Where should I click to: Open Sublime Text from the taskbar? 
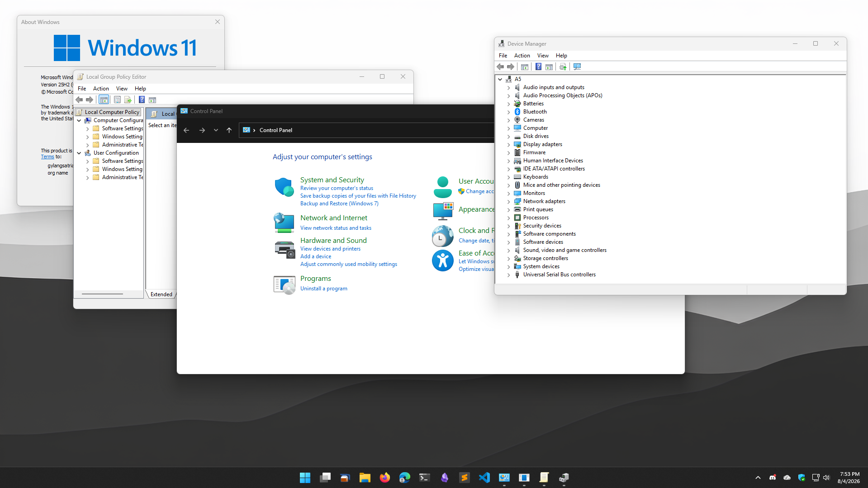pos(465,478)
